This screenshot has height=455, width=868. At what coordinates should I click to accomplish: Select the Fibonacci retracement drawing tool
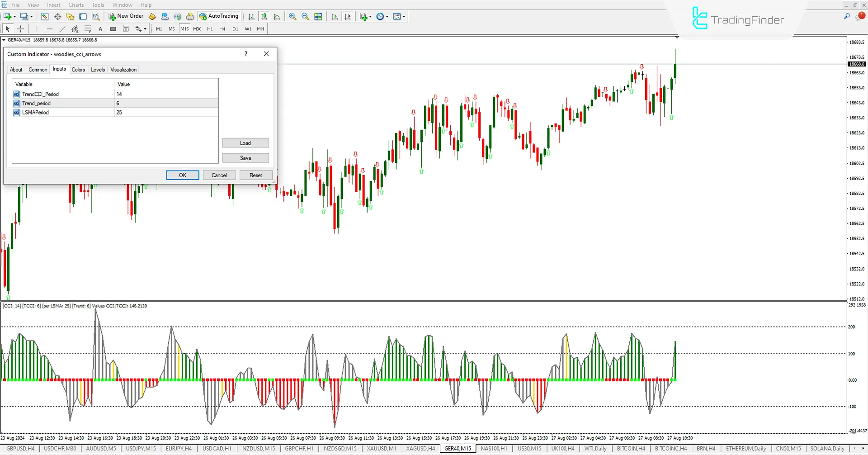point(88,28)
